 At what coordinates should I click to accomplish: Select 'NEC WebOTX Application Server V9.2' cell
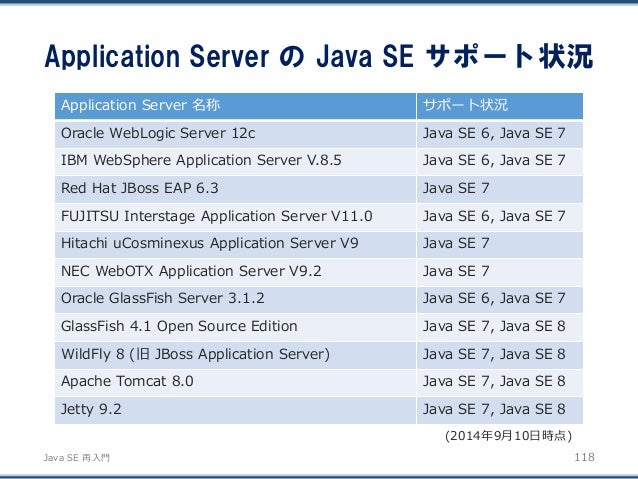pyautogui.click(x=236, y=272)
